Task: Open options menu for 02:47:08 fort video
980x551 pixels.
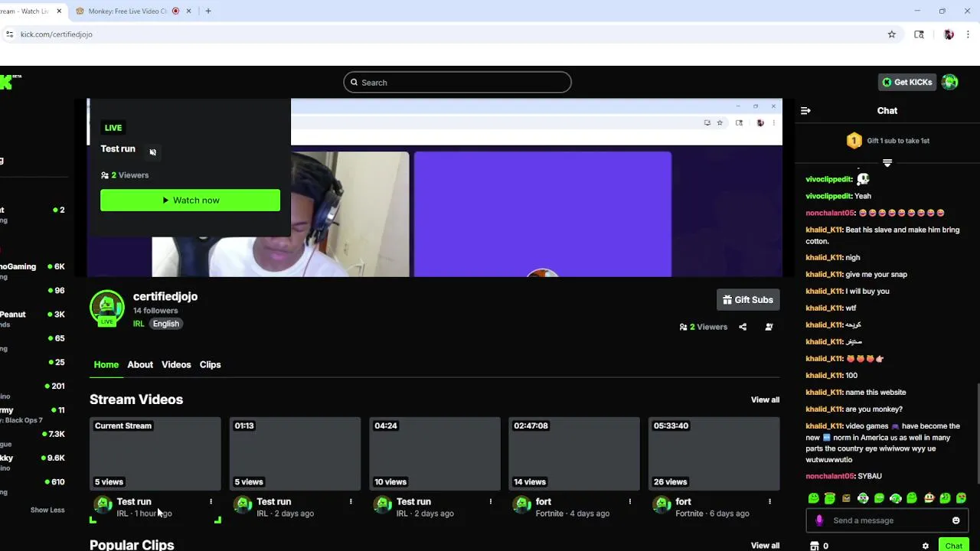Action: point(630,502)
